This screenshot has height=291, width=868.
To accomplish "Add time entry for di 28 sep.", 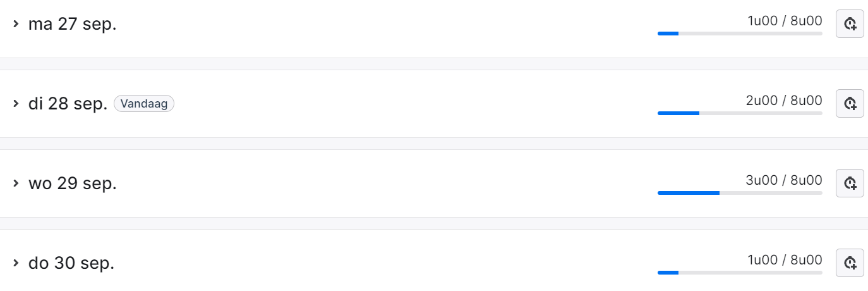I will click(x=850, y=104).
